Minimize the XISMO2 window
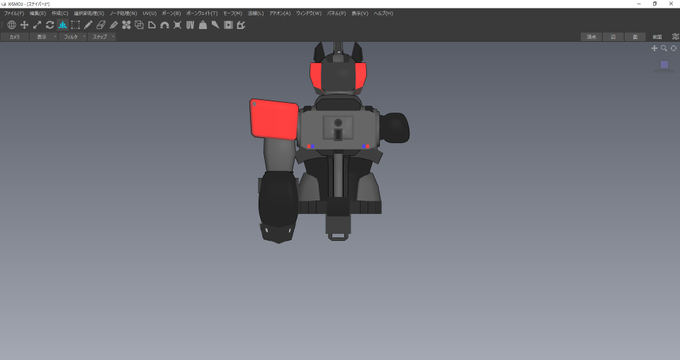Screen dimensions: 680x360 coord(639,4)
